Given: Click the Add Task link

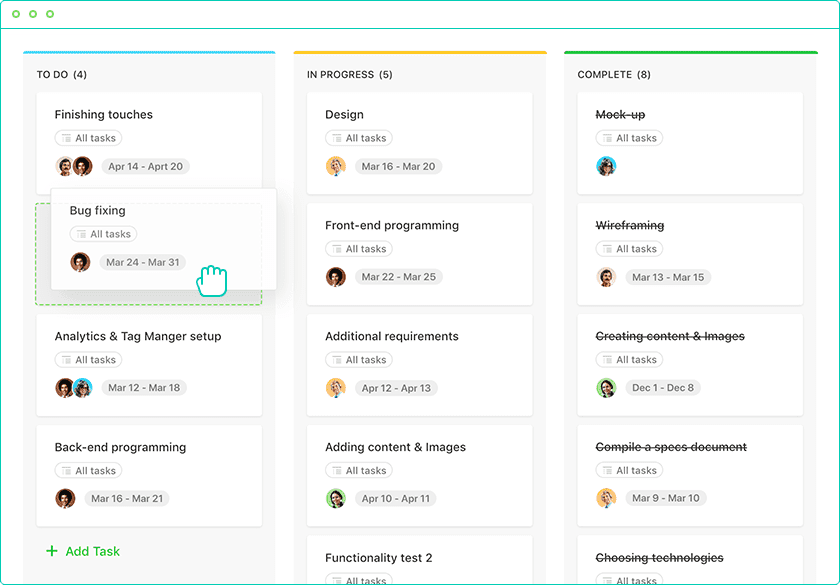Looking at the screenshot, I should point(92,551).
